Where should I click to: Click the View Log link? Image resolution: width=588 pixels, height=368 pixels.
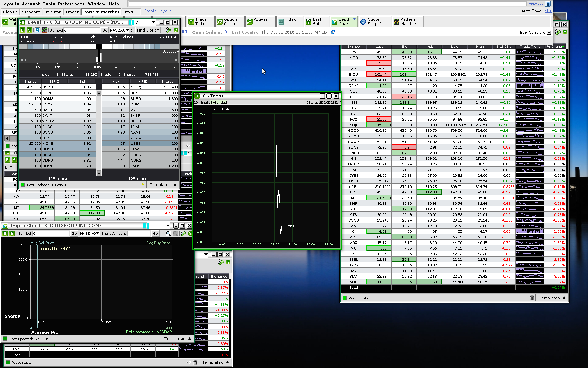tap(536, 4)
